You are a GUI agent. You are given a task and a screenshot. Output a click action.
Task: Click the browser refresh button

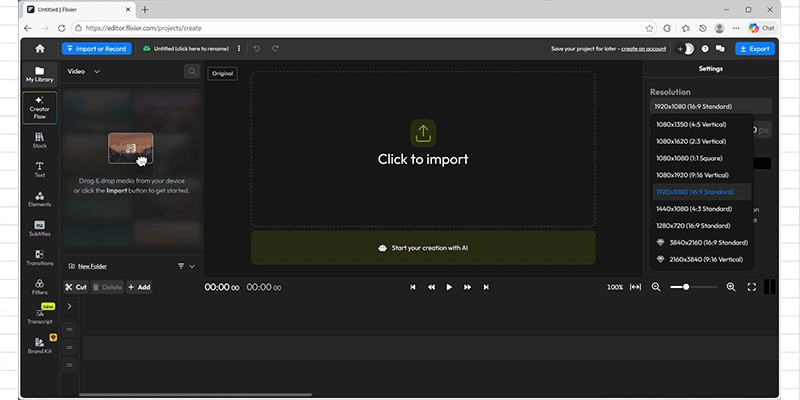[62, 28]
